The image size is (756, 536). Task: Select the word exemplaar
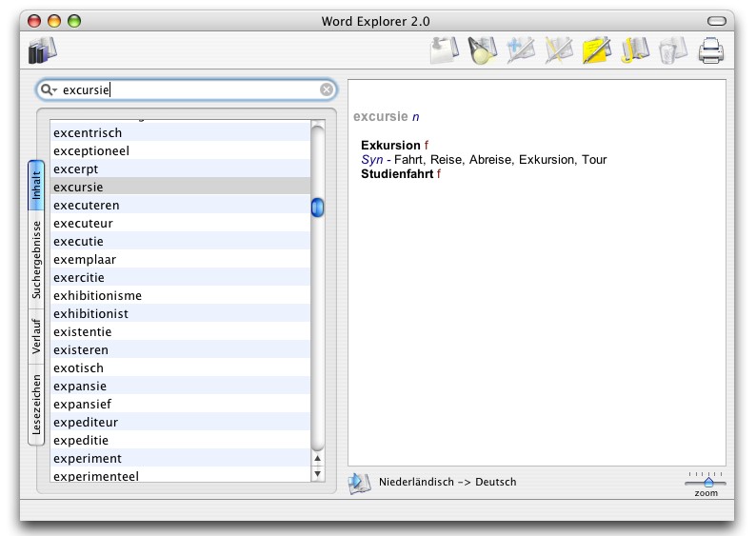180,259
